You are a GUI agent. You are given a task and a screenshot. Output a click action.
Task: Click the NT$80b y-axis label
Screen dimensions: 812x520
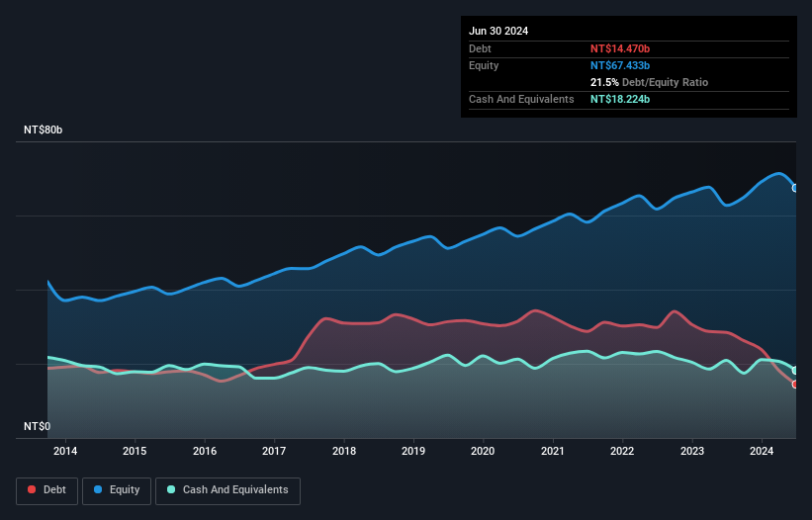click(x=43, y=130)
